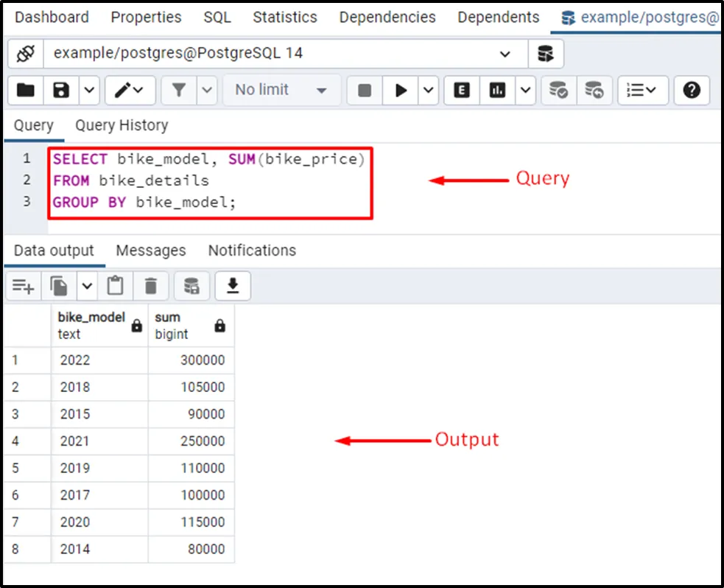This screenshot has height=588, width=724.
Task: Open the dropdown arrow beside the Execute button
Action: click(x=429, y=90)
